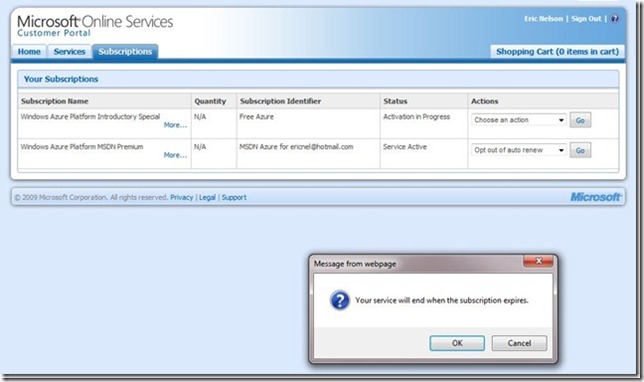Open the Home tab
Screen dimensions: 644x382
point(29,52)
